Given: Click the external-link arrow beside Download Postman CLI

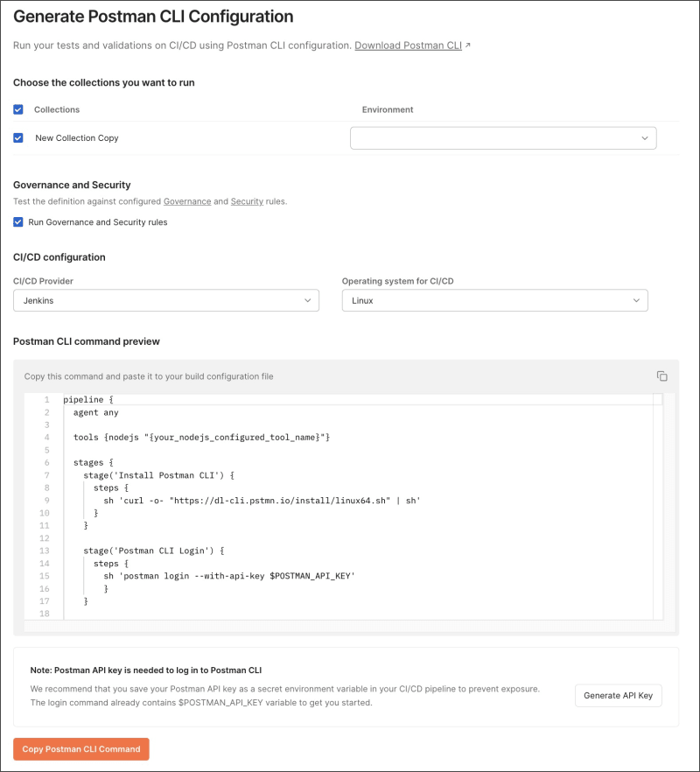Looking at the screenshot, I should pyautogui.click(x=468, y=46).
